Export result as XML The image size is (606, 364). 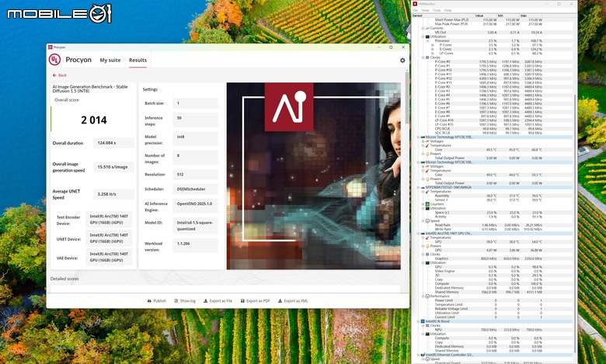point(293,300)
